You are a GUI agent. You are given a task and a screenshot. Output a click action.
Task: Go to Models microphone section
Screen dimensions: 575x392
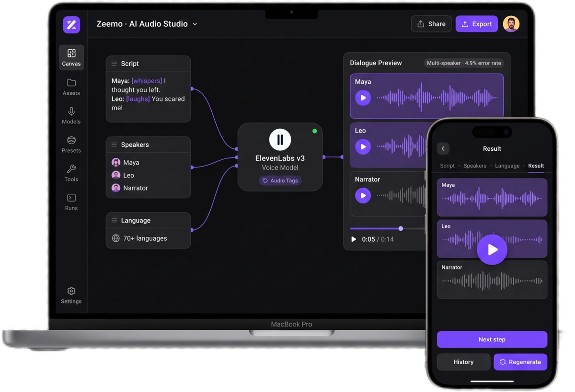click(71, 116)
